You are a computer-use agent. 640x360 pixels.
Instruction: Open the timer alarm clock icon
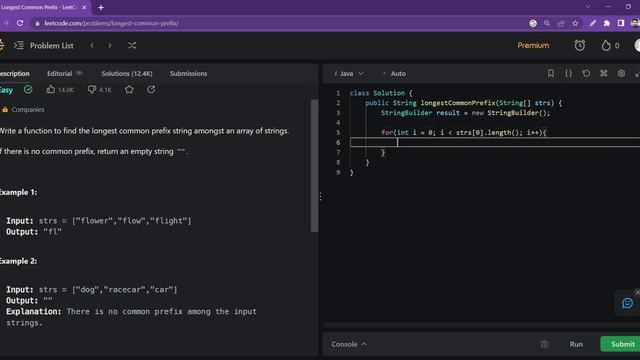(x=580, y=45)
